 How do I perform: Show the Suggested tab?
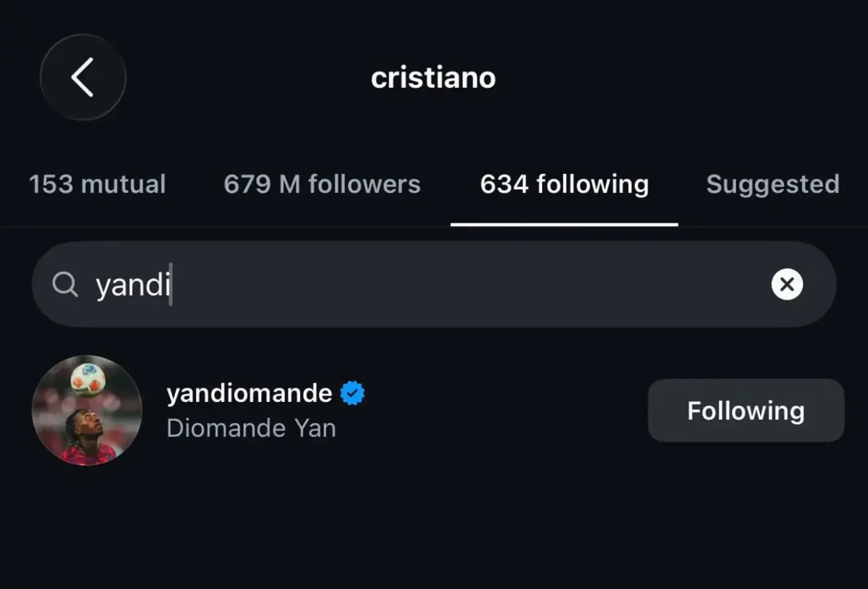pos(773,184)
